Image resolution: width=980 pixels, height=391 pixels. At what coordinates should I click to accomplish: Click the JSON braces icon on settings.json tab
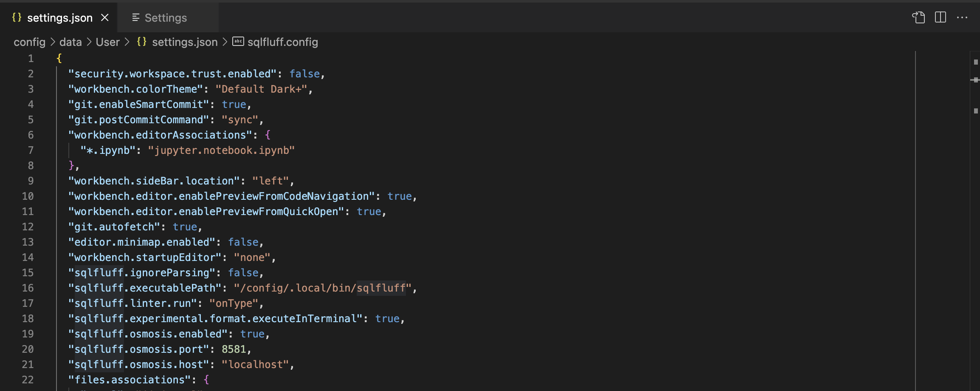[17, 17]
